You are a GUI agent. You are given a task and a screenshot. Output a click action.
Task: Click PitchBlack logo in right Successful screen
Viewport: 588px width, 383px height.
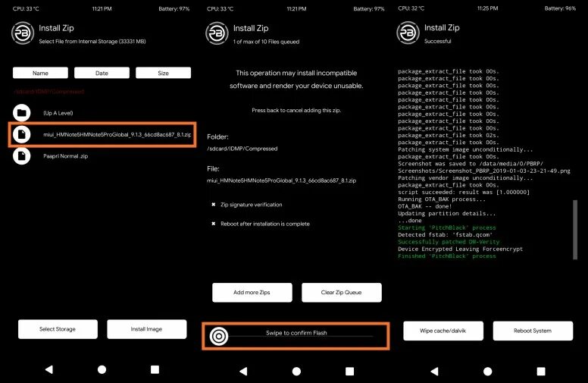[x=408, y=33]
